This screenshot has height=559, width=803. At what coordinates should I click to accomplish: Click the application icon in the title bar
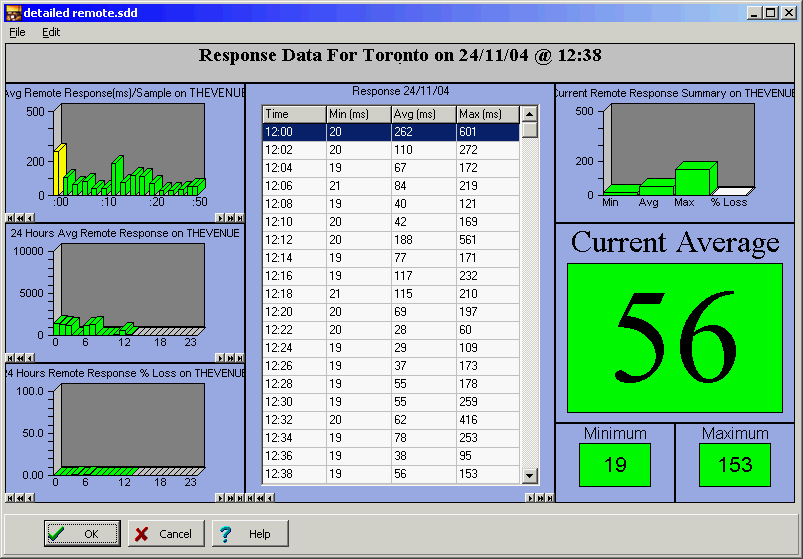12,12
